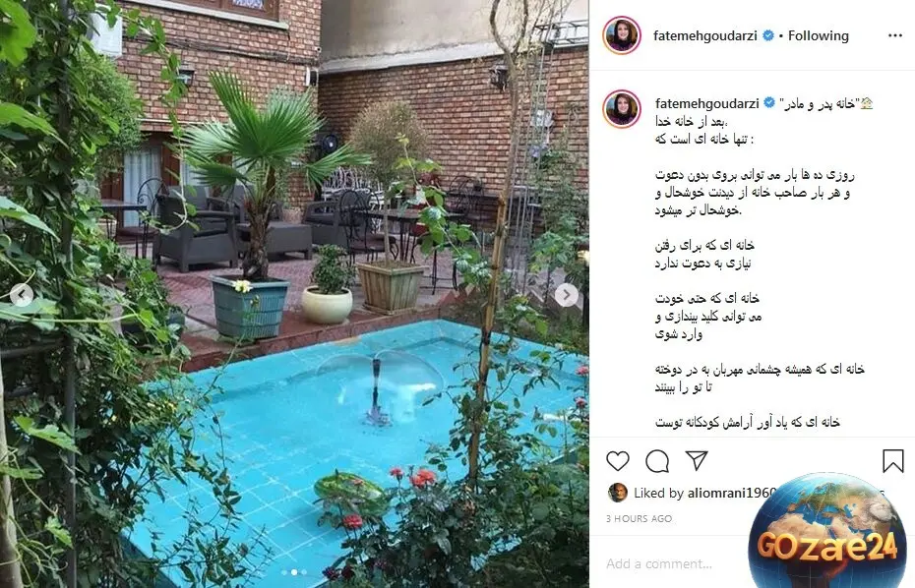Save post with the bookmark icon
This screenshot has width=915, height=588.
(892, 461)
